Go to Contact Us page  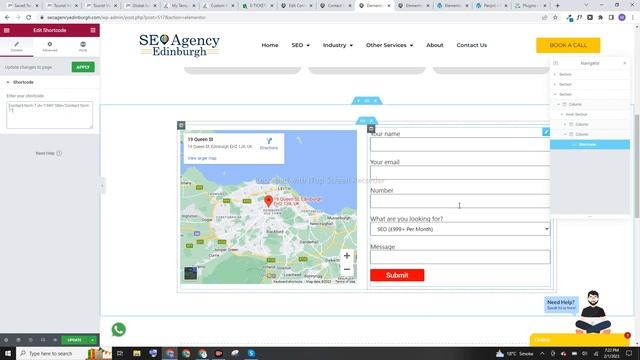pos(471,45)
